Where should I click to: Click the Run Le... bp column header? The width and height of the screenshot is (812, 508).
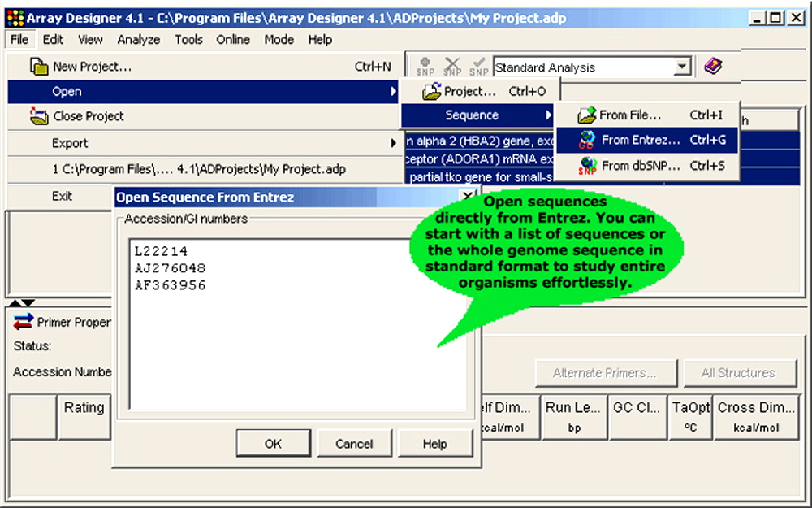point(573,417)
